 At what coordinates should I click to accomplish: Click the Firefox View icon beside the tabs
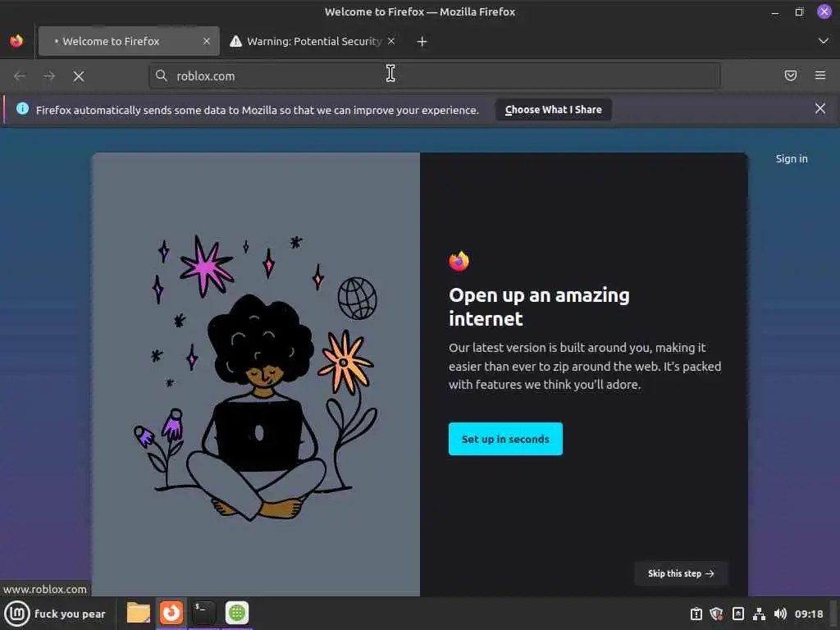point(16,41)
